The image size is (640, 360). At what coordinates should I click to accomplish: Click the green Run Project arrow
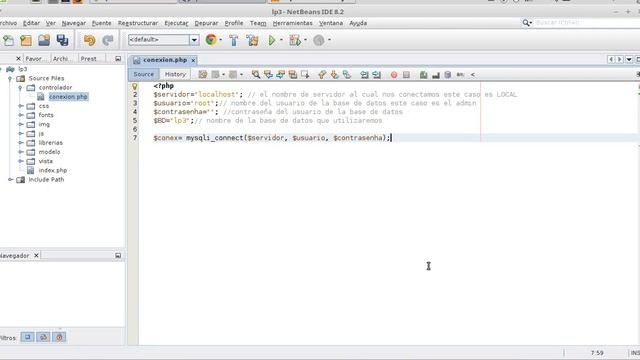tap(271, 40)
